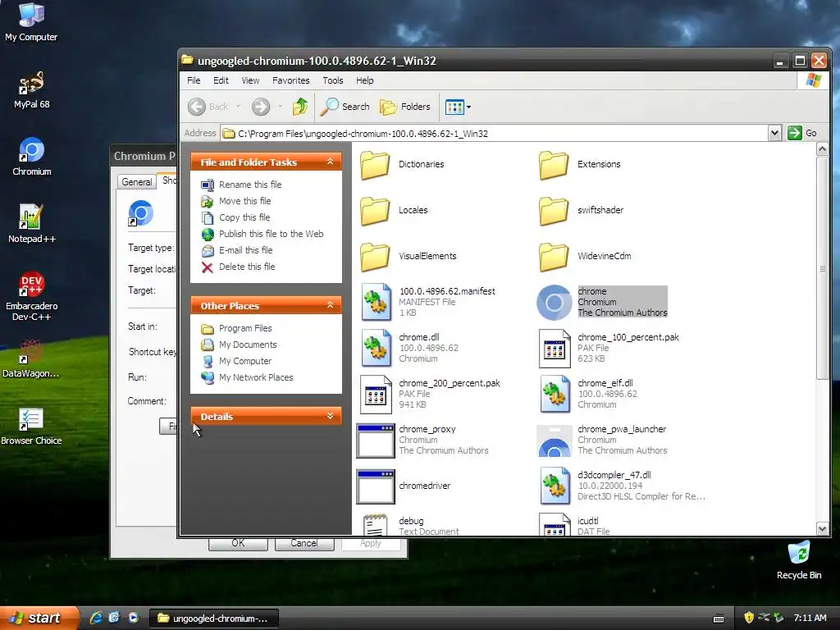
Task: Click the address bar path field
Action: (x=495, y=134)
